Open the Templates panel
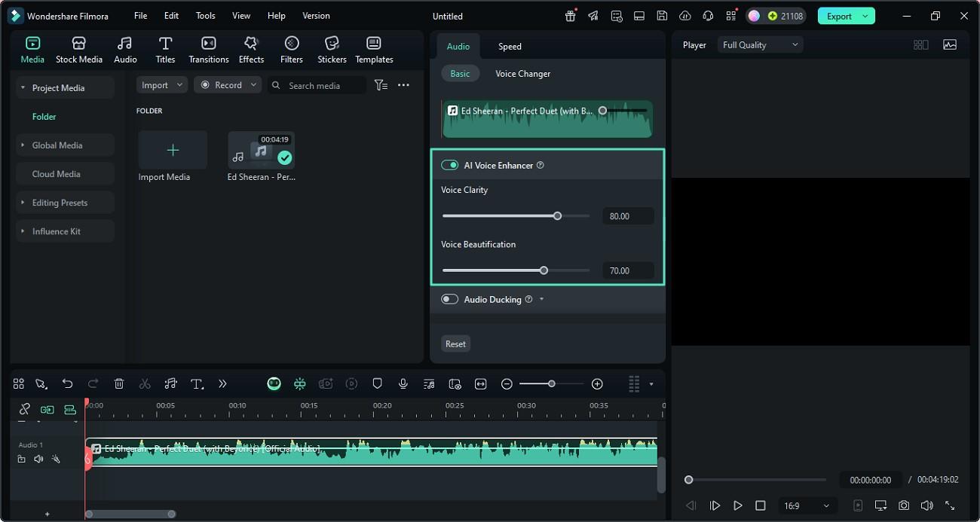 (374, 50)
